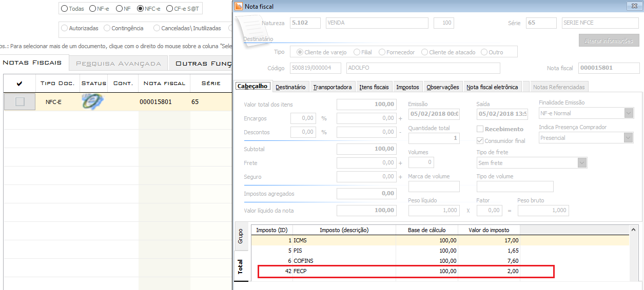
Task: Sort by the Nota Fiscal column header
Action: click(x=164, y=83)
